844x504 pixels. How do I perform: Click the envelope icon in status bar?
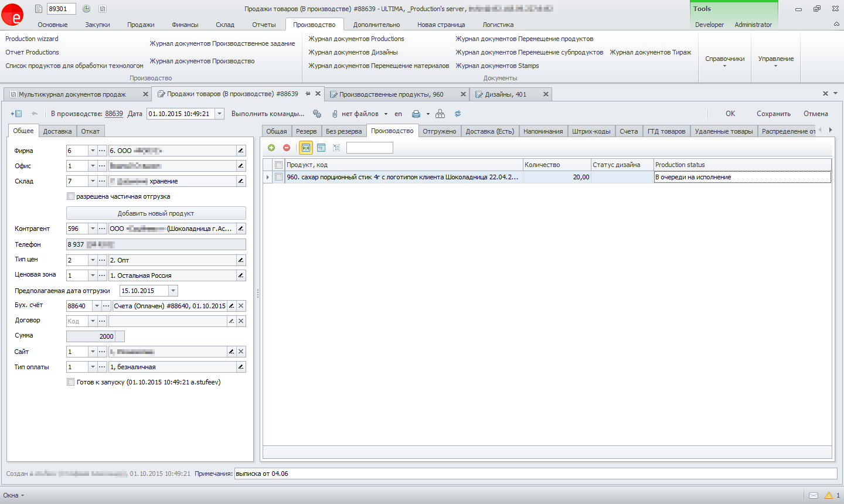coord(814,495)
